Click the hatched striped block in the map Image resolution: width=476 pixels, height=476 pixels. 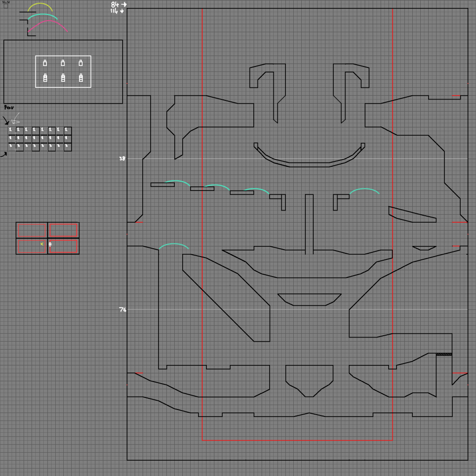pos(444,354)
